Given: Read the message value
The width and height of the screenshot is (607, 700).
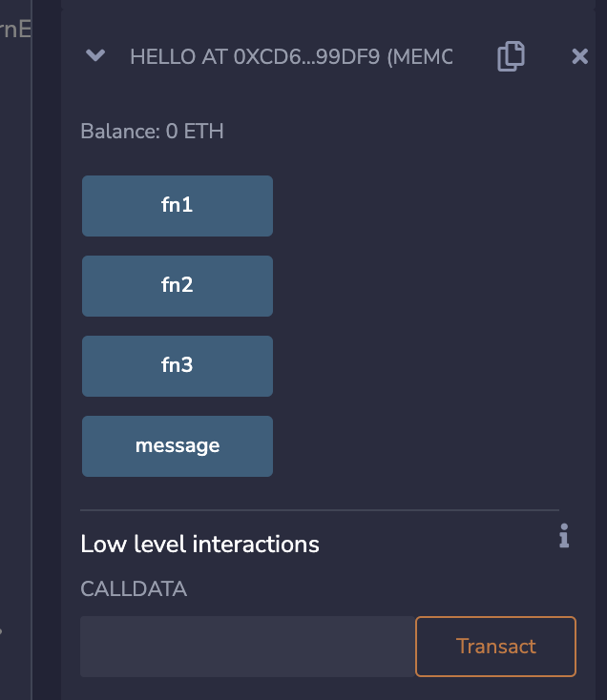Looking at the screenshot, I should pyautogui.click(x=178, y=446).
